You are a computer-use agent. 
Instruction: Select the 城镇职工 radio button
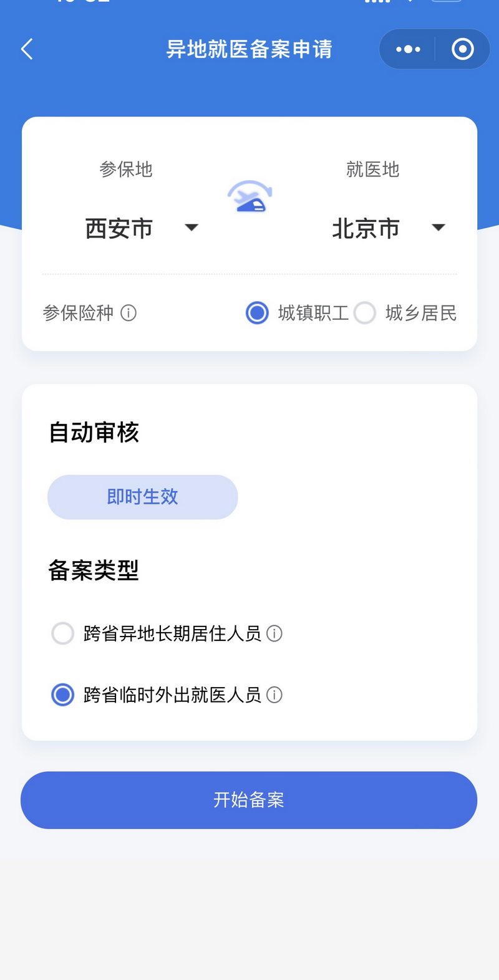(x=257, y=313)
